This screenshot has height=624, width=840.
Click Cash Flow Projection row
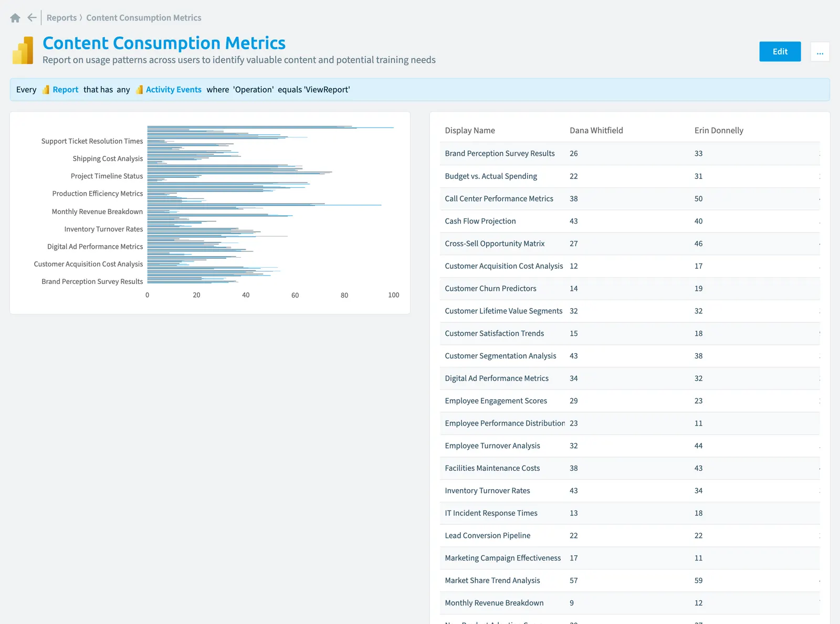pos(629,221)
